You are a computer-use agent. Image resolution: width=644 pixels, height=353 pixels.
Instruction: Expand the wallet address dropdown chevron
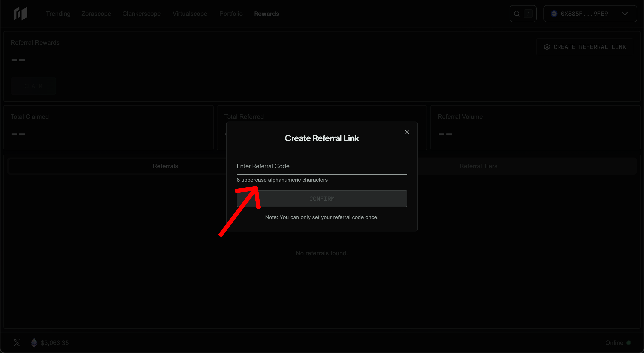click(x=625, y=14)
